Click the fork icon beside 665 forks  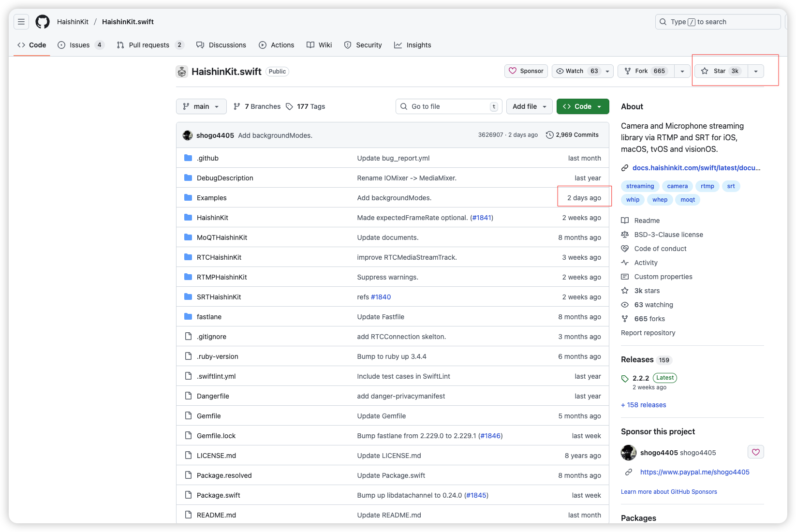(625, 319)
